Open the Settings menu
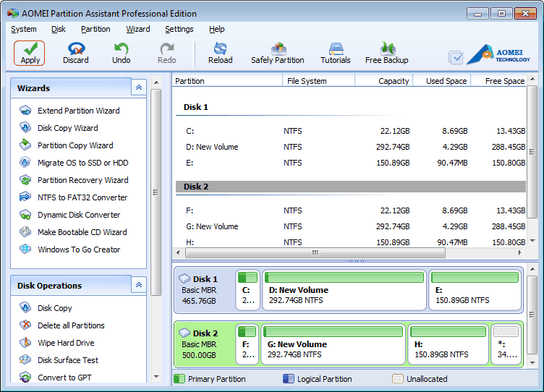Image resolution: width=544 pixels, height=392 pixels. (179, 29)
